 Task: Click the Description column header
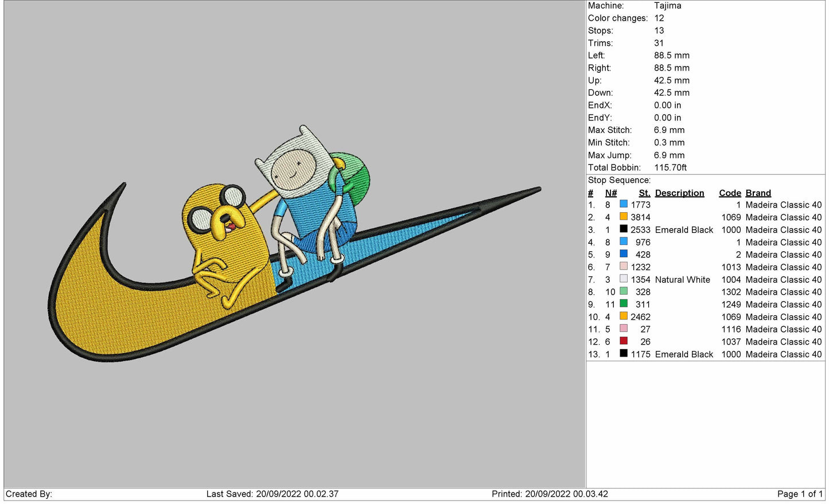[x=679, y=193]
